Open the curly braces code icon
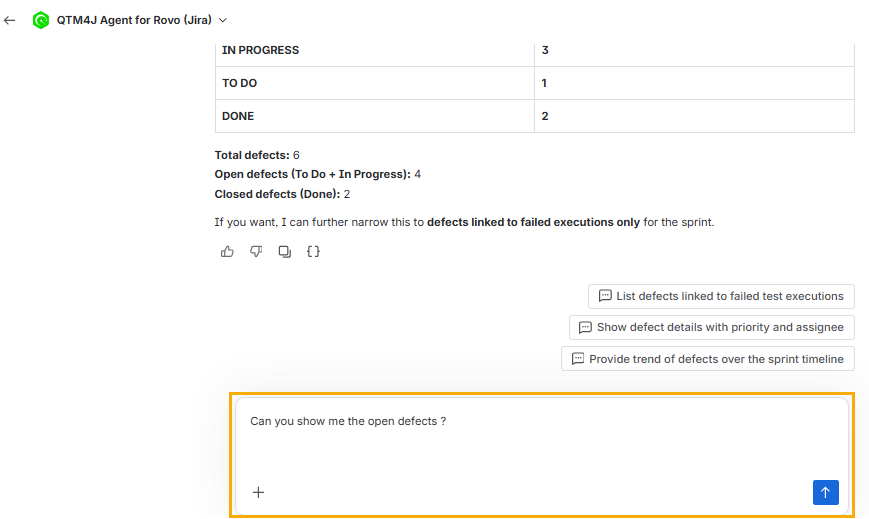This screenshot has height=519, width=869. point(313,252)
